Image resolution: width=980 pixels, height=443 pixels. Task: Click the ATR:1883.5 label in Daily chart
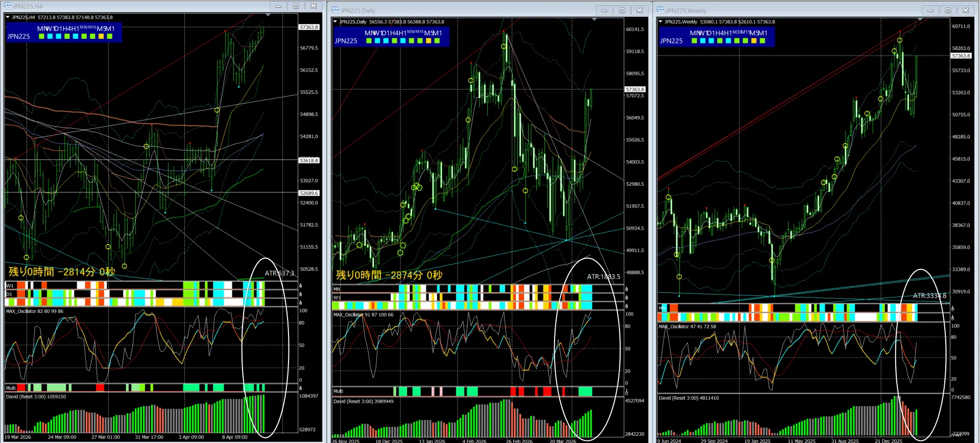click(604, 277)
